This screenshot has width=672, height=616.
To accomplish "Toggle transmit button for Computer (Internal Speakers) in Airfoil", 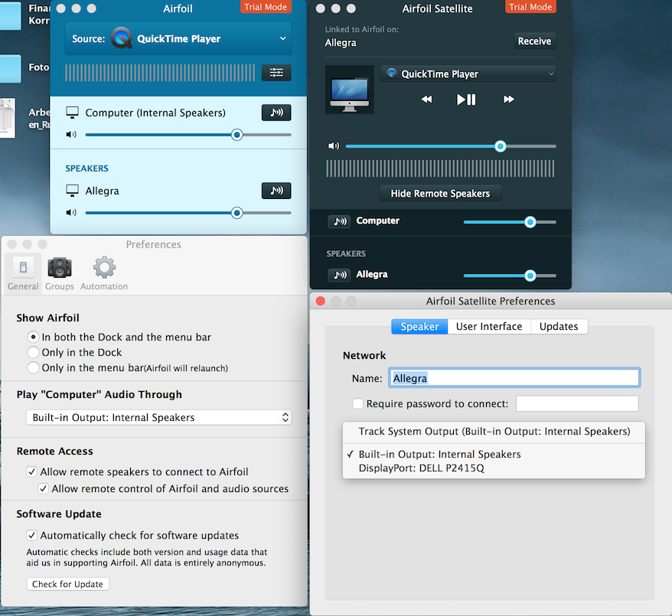I will pyautogui.click(x=276, y=112).
